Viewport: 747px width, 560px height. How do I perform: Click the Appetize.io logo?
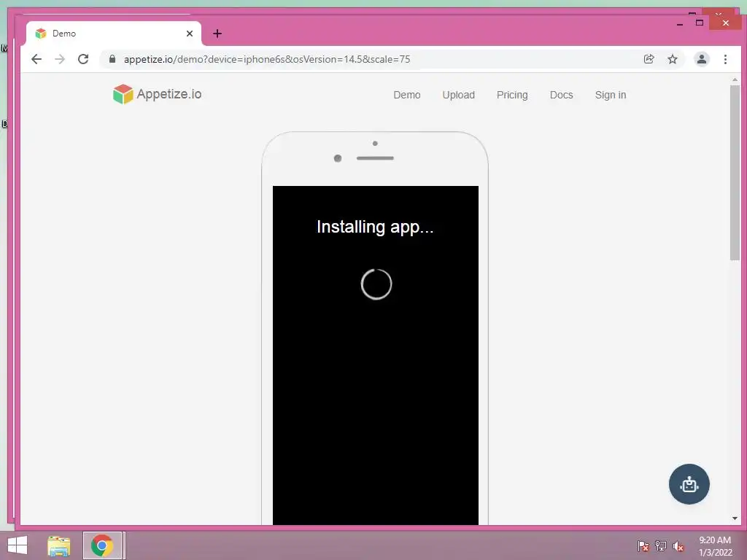[x=158, y=94]
